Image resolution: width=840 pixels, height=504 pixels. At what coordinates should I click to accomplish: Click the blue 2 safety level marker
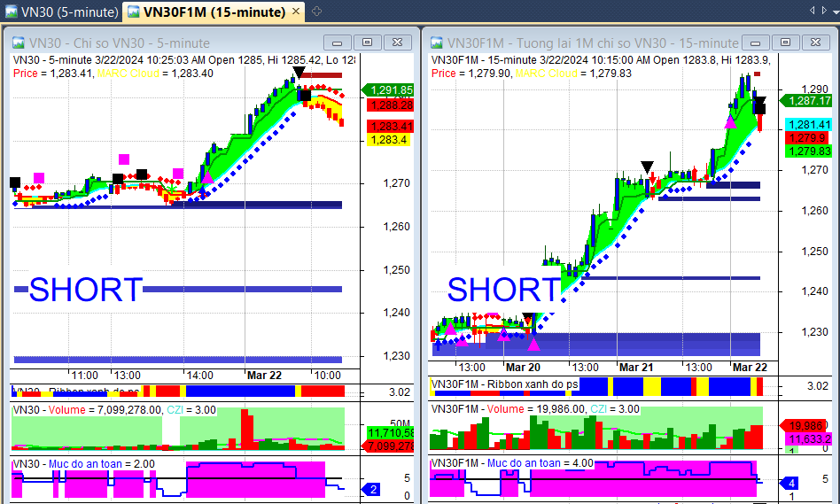click(370, 489)
